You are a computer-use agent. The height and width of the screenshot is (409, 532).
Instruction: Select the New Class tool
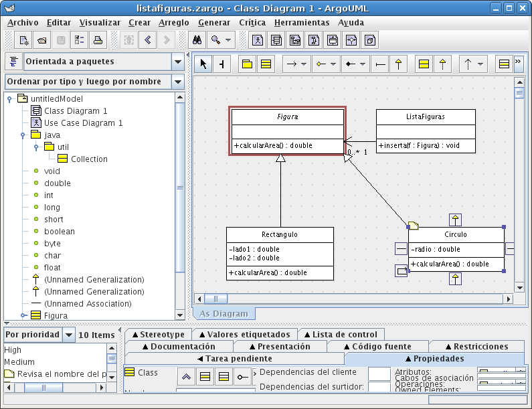tap(266, 64)
